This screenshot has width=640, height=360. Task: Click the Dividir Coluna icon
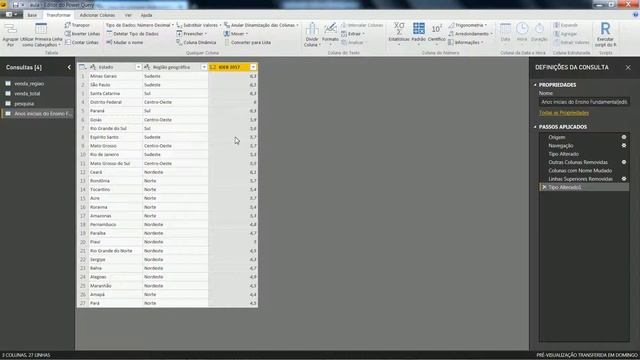pyautogui.click(x=312, y=29)
